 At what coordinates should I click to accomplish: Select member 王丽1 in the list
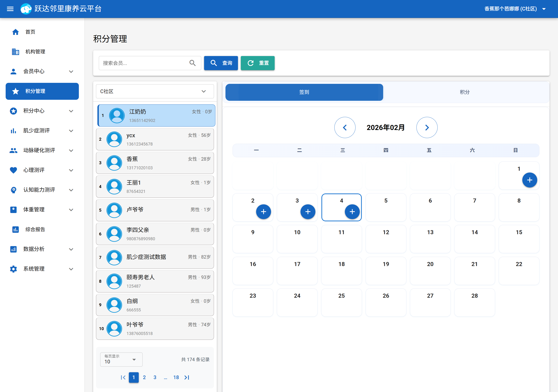tap(155, 187)
